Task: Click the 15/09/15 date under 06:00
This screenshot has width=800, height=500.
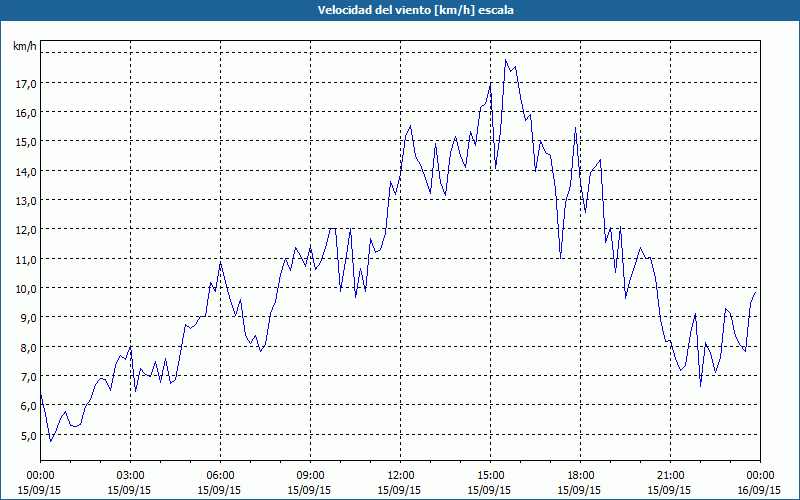Action: coord(219,490)
